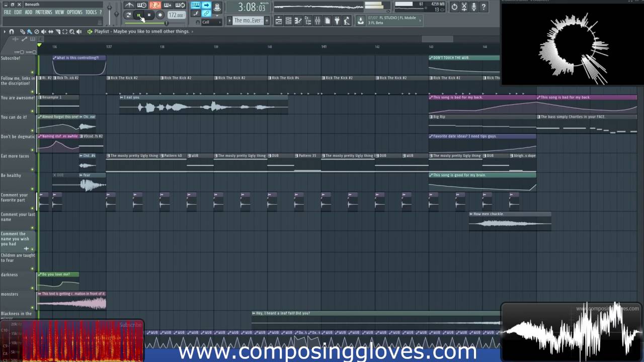Click the audio editor scissors icon
Viewport: 644px width, 362px height.
pos(464,7)
